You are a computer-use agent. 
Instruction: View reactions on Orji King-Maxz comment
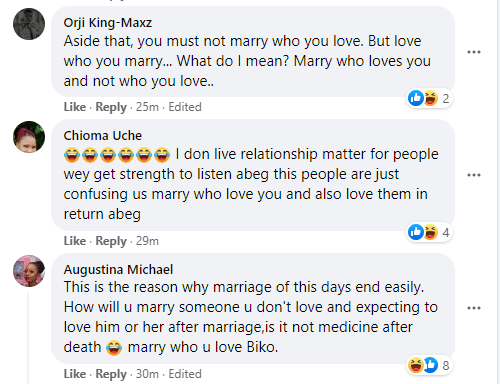coord(430,98)
